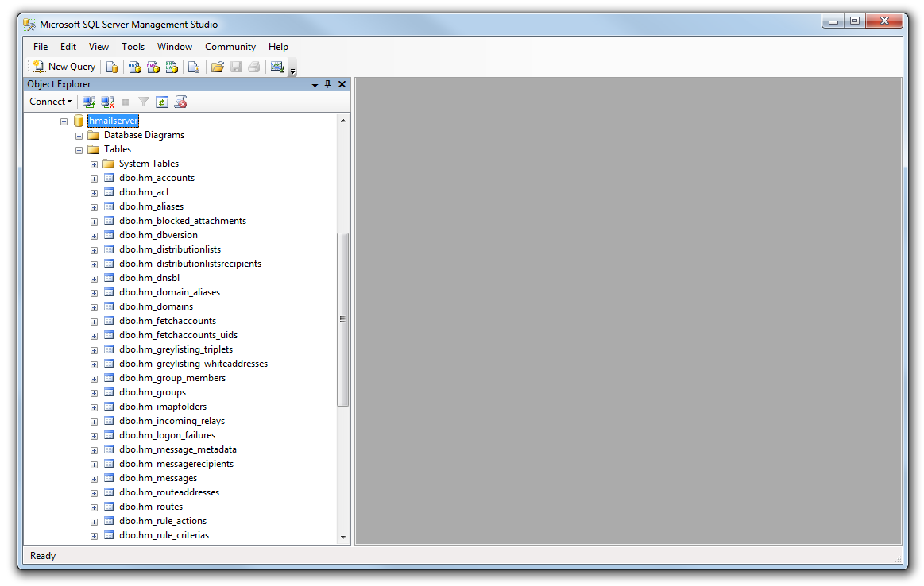The width and height of the screenshot is (924, 586).
Task: Click Disconnect icon in Object Explorer
Action: coord(107,102)
